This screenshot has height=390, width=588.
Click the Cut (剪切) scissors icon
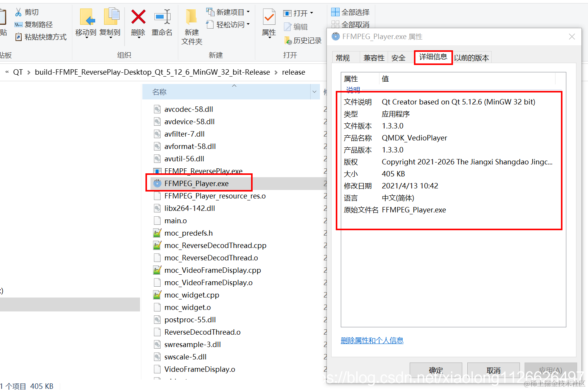click(x=18, y=12)
